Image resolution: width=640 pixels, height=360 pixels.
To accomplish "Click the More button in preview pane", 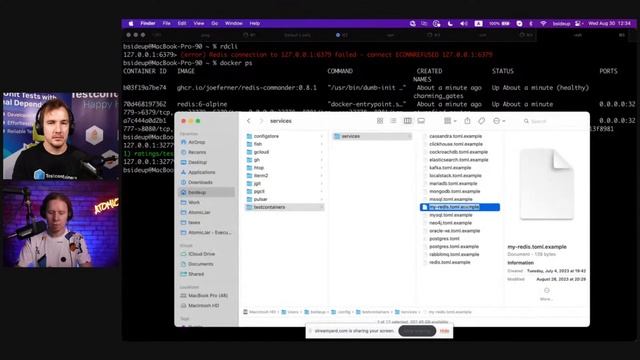I will (x=547, y=294).
